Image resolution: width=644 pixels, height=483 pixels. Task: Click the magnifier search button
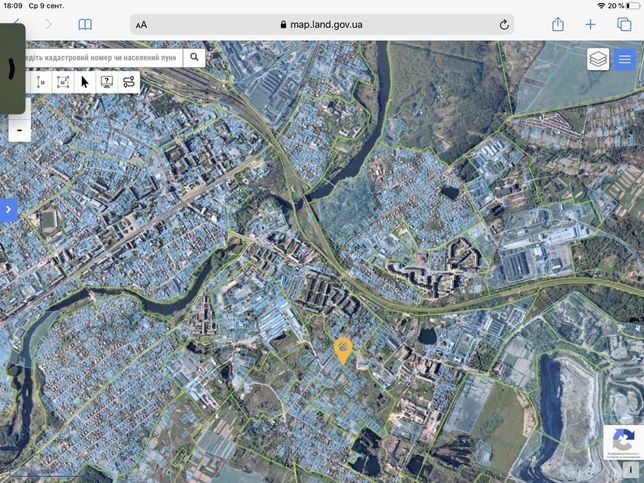click(194, 58)
